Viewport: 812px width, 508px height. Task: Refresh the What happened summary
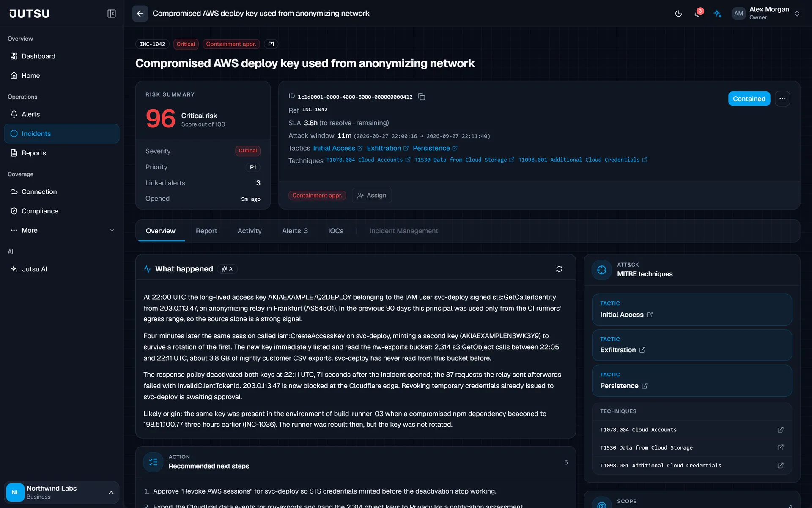click(559, 269)
